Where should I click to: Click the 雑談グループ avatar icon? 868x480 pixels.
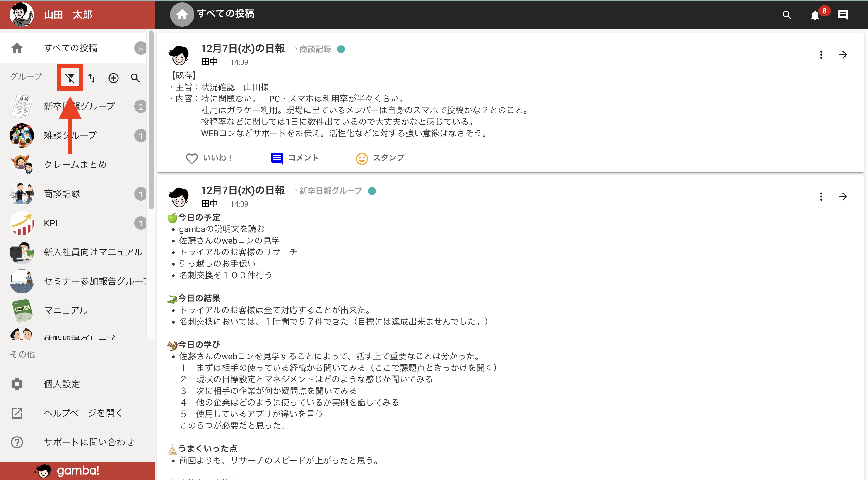pos(22,135)
